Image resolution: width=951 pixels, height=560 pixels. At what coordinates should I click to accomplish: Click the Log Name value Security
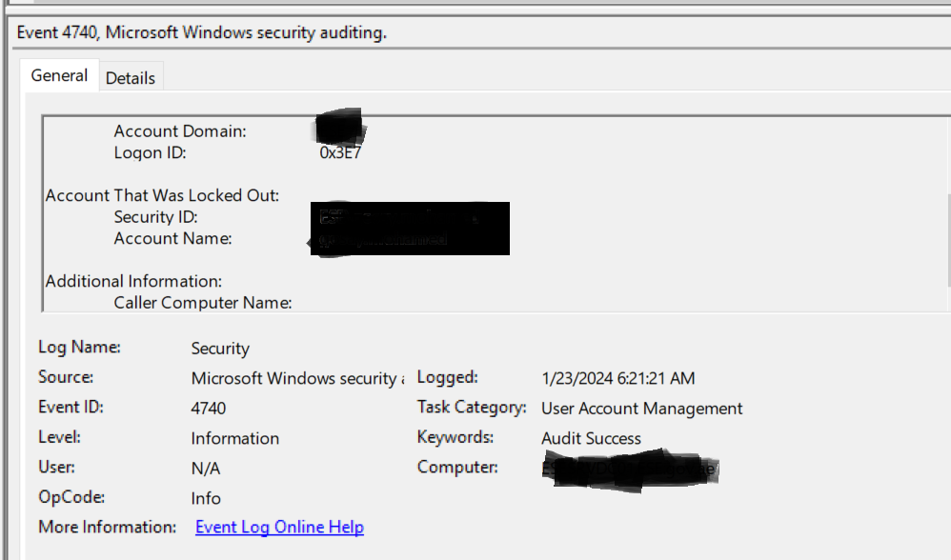click(x=220, y=349)
